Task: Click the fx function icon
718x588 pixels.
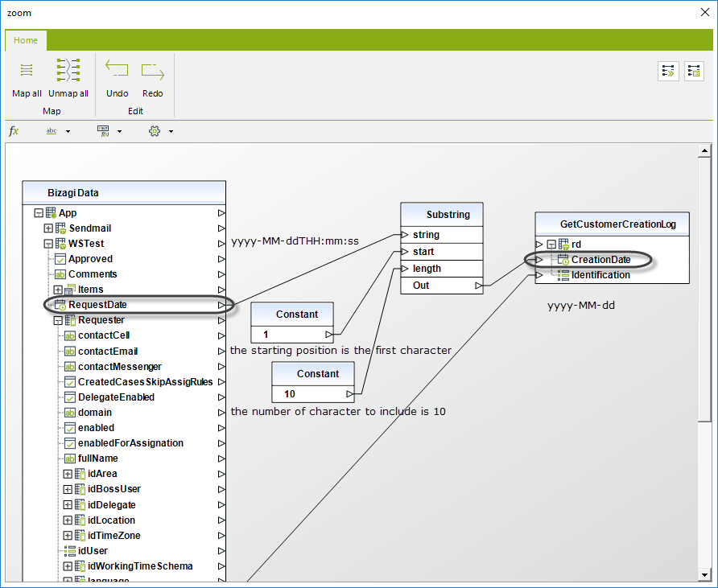Action: (14, 131)
